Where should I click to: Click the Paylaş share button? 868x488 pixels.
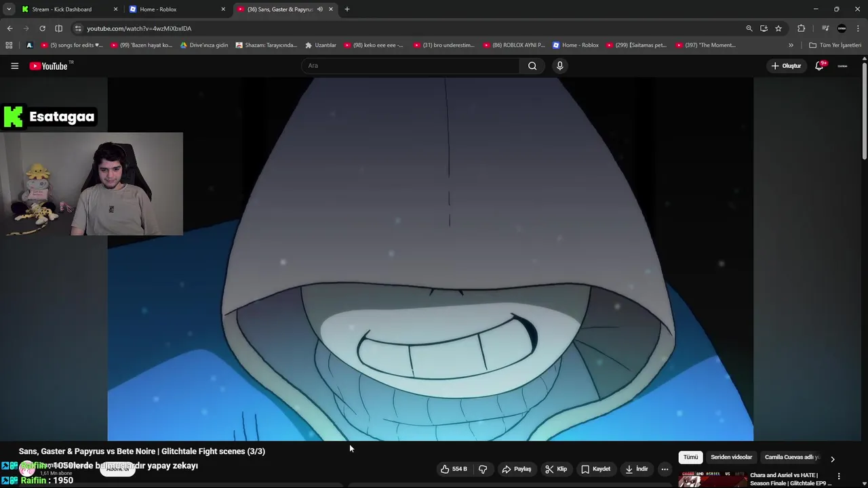(516, 469)
